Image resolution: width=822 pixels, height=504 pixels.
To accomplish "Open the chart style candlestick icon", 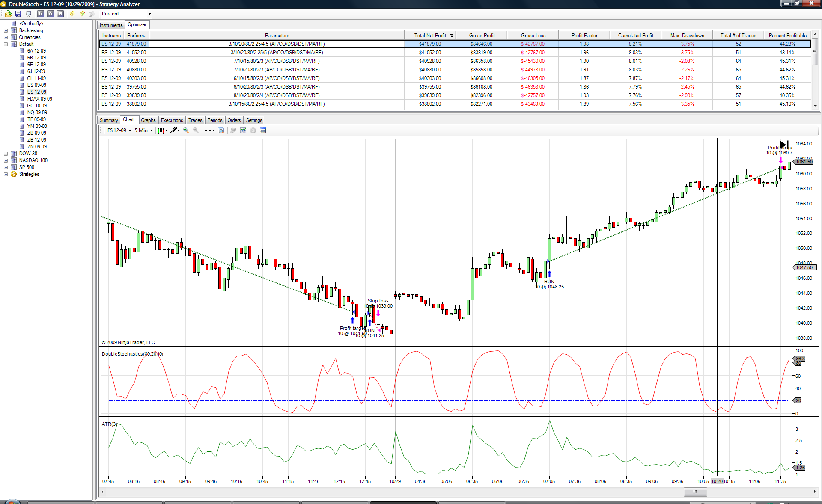I will [x=162, y=130].
